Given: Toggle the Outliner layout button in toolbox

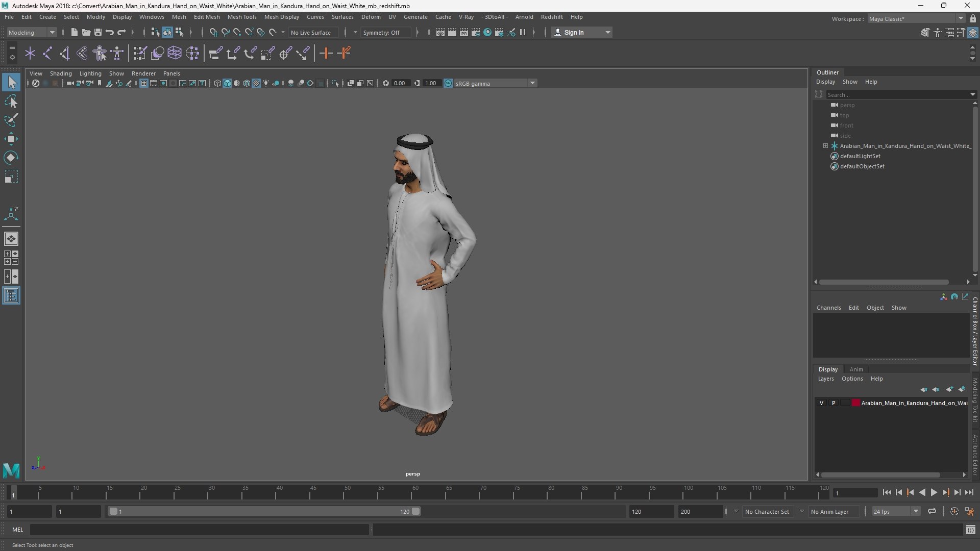Looking at the screenshot, I should 11,296.
